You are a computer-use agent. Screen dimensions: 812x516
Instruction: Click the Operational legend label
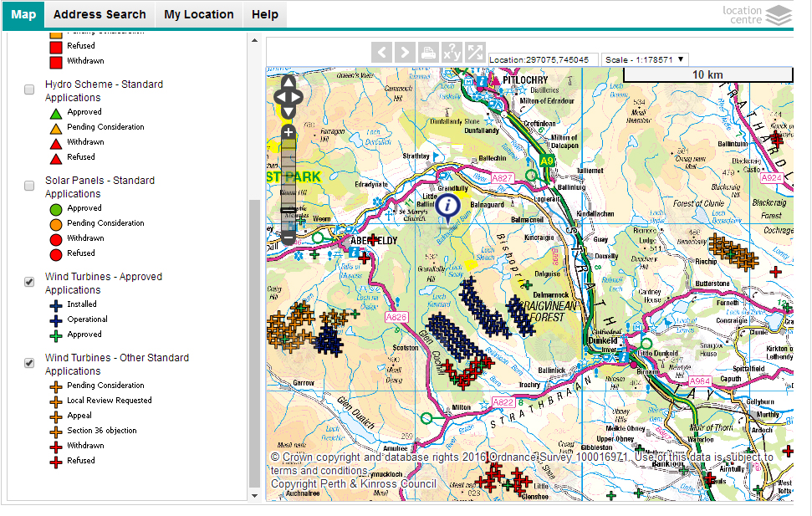tap(88, 319)
